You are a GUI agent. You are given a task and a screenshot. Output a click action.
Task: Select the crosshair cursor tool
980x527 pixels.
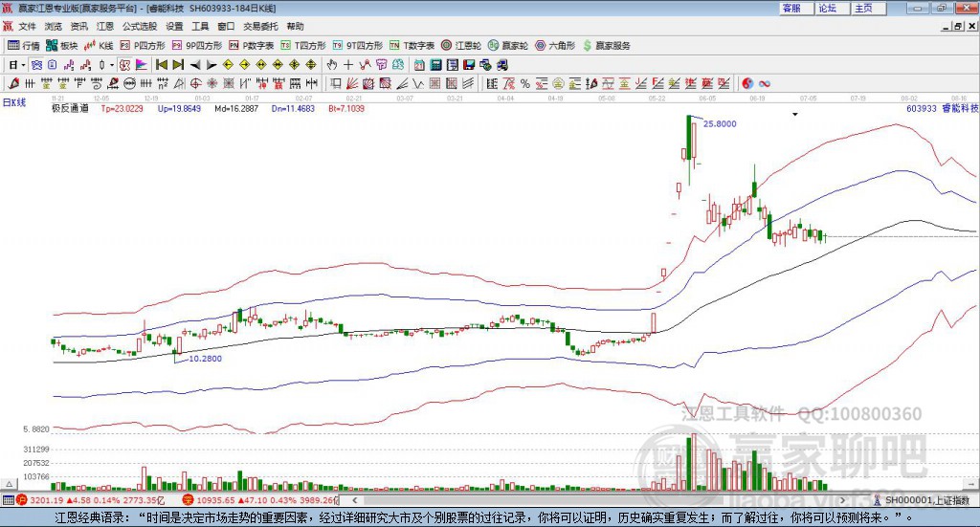pos(348,65)
